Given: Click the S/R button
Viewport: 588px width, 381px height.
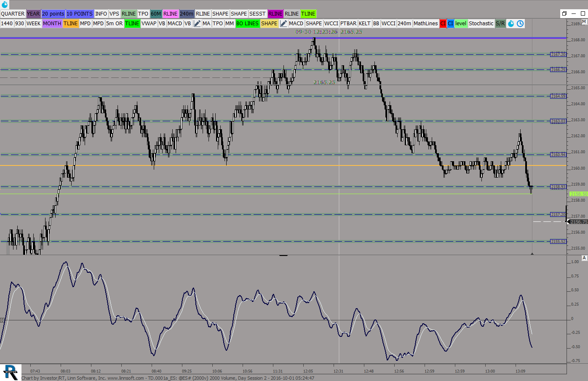Looking at the screenshot, I should click(x=500, y=24).
